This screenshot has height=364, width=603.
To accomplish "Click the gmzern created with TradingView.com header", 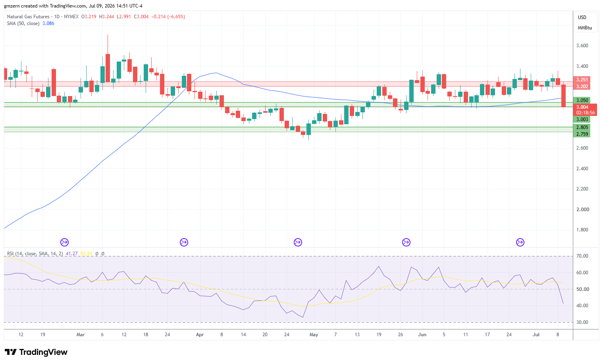I will [x=73, y=6].
